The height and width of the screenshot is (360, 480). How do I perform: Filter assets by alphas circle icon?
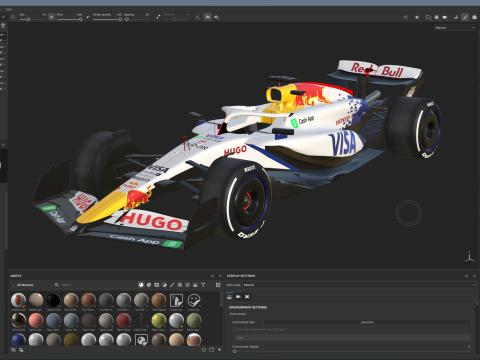pyautogui.click(x=180, y=285)
